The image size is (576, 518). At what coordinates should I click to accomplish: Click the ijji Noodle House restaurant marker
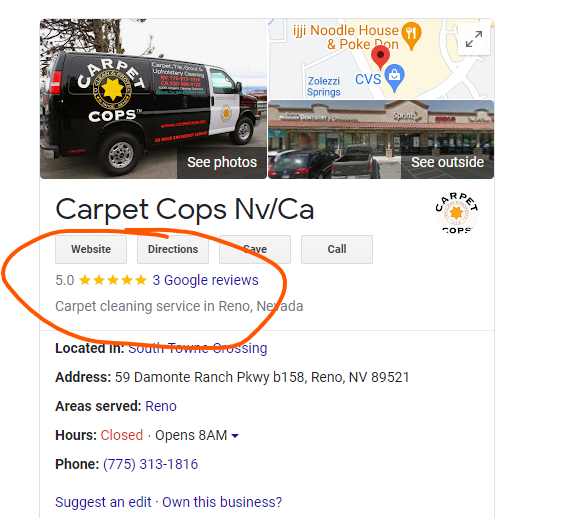(411, 36)
